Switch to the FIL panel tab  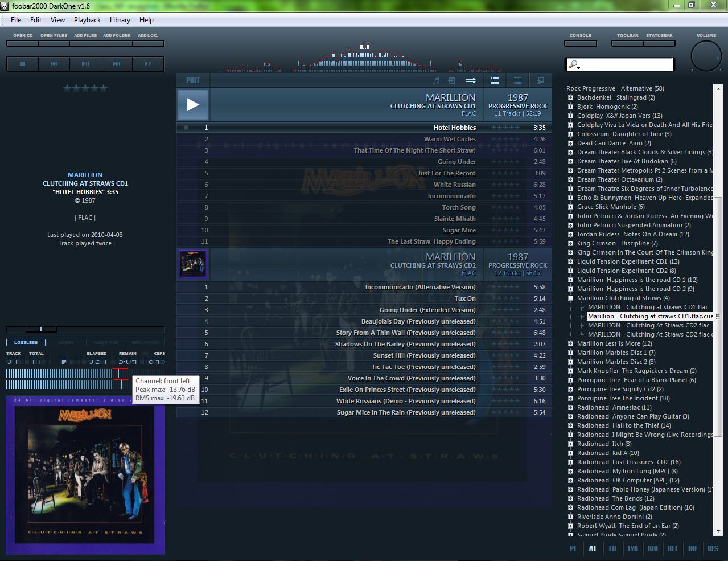pos(612,548)
